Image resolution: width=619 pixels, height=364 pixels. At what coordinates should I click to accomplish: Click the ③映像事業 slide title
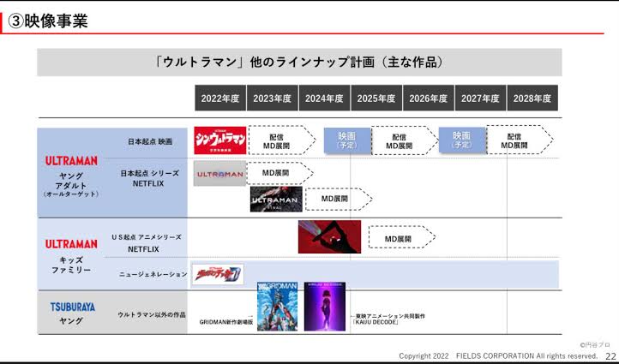pos(50,21)
